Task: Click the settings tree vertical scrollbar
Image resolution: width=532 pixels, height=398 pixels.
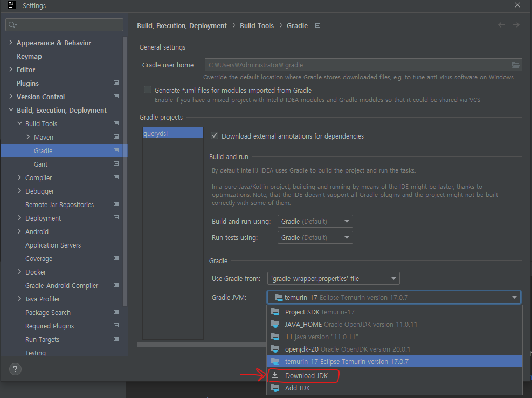Action: (x=125, y=171)
